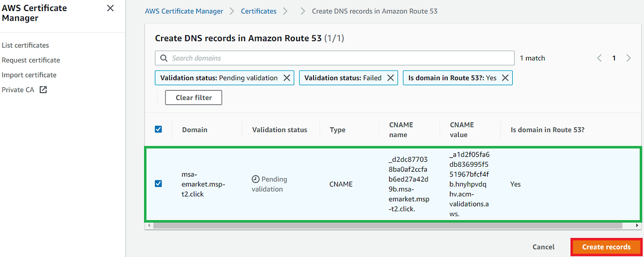Close the AWS Certificate Manager side panel
The height and width of the screenshot is (257, 644).
pyautogui.click(x=110, y=9)
